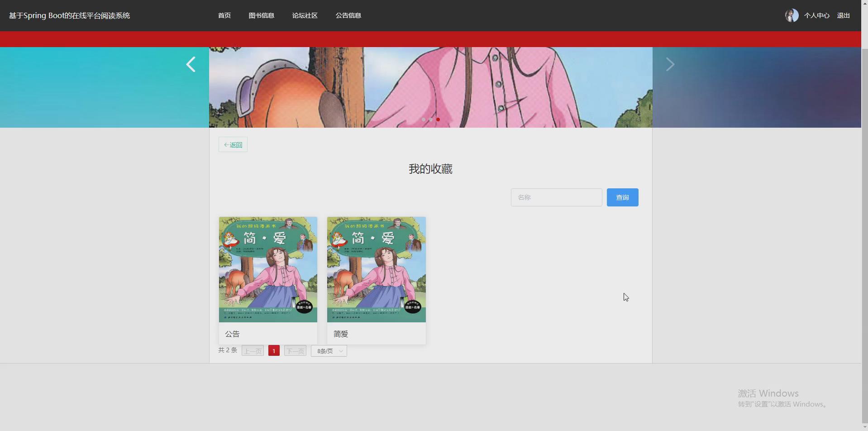This screenshot has height=431, width=868.
Task: Click the 我的收藏 heading
Action: coord(430,169)
